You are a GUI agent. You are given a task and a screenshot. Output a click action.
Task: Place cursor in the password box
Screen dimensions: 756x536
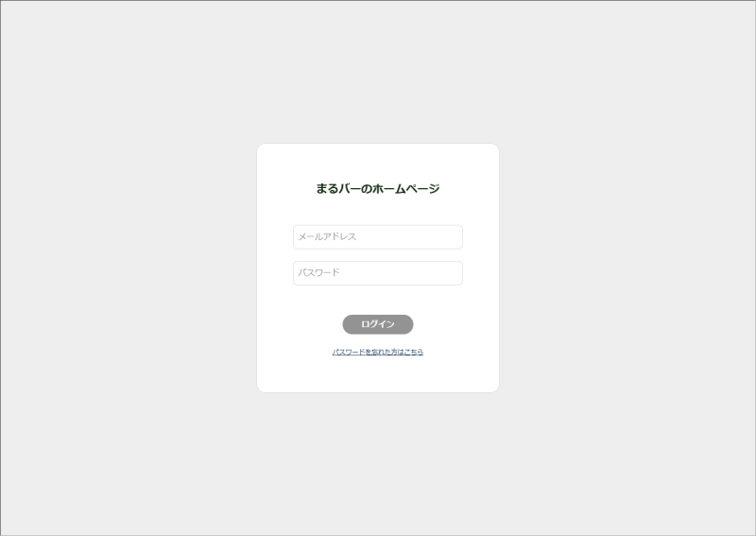[377, 273]
